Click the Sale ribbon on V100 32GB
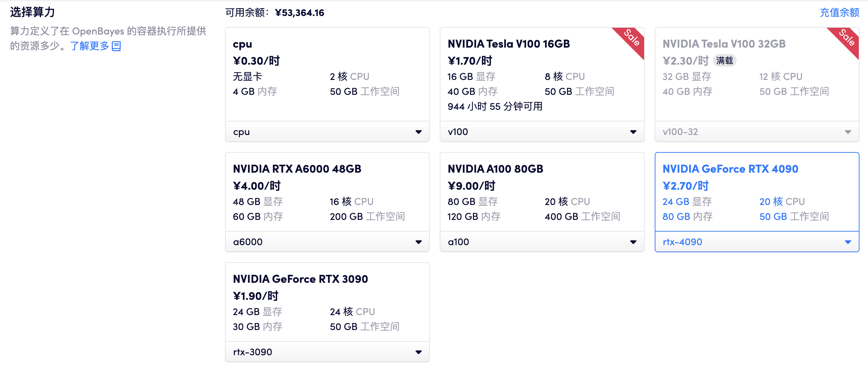 pos(846,38)
